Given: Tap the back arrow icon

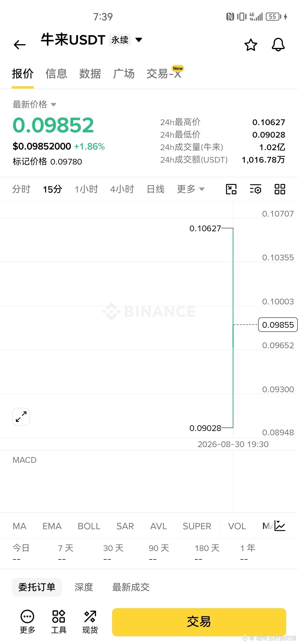Looking at the screenshot, I should (20, 45).
